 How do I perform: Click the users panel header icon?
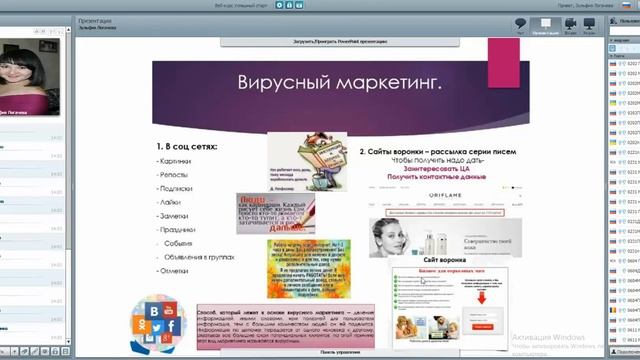point(613,20)
